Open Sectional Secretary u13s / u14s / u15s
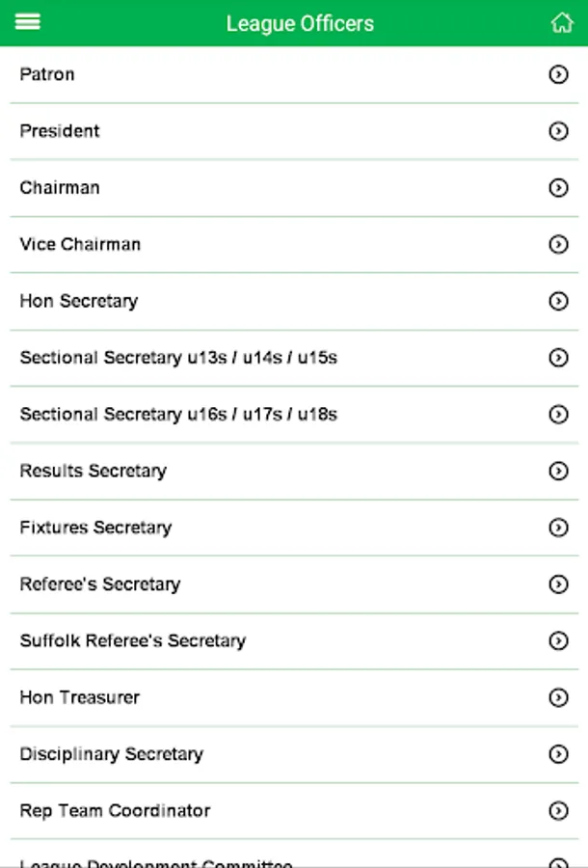Viewport: 588px width, 868px height. [x=178, y=358]
